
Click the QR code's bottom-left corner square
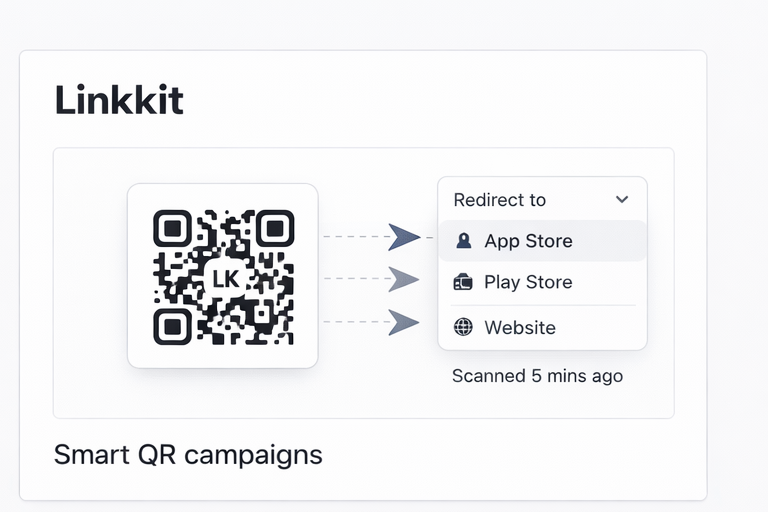[173, 326]
